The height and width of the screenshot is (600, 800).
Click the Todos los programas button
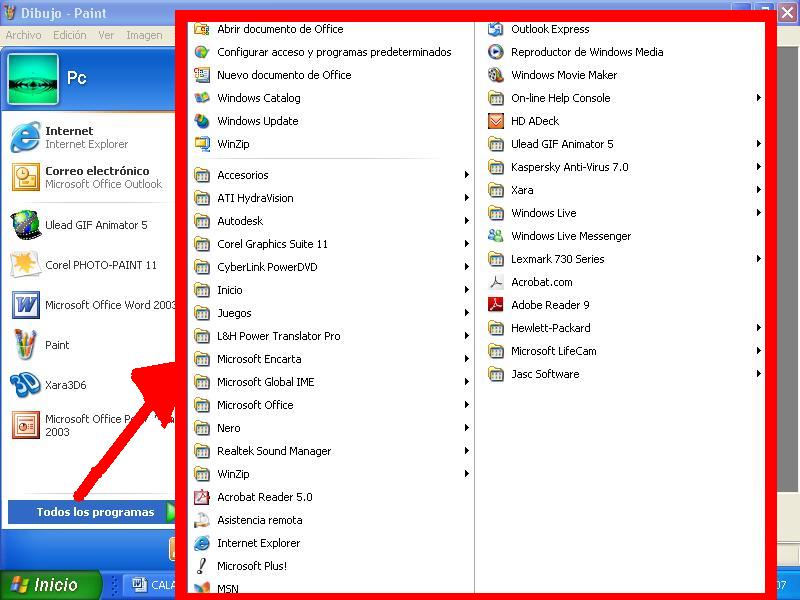(x=92, y=512)
